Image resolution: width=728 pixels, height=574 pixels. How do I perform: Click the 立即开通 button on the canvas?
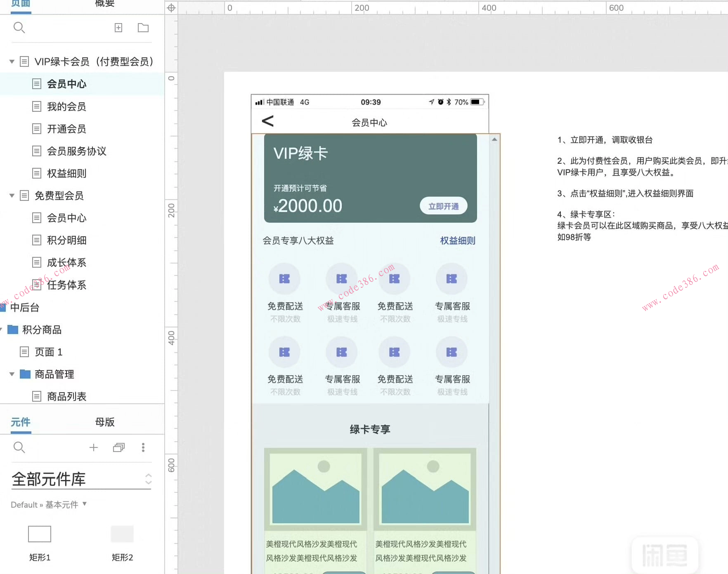point(443,205)
